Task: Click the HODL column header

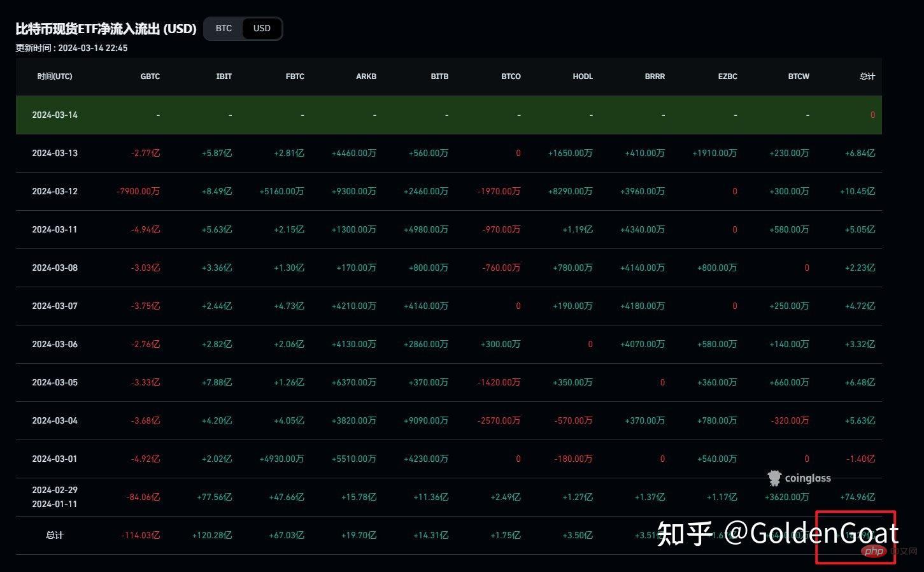Action: coord(583,76)
